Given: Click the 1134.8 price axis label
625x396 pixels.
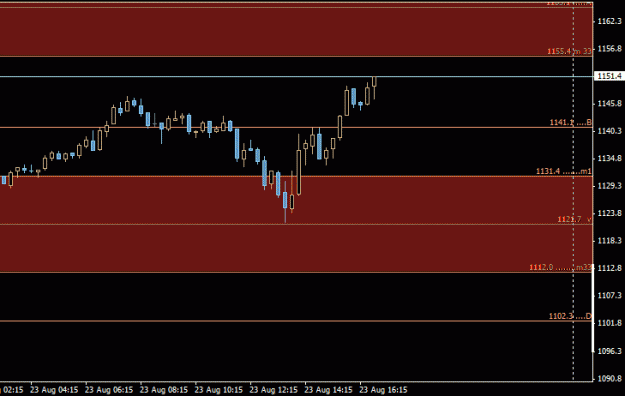Looking at the screenshot, I should pos(609,159).
